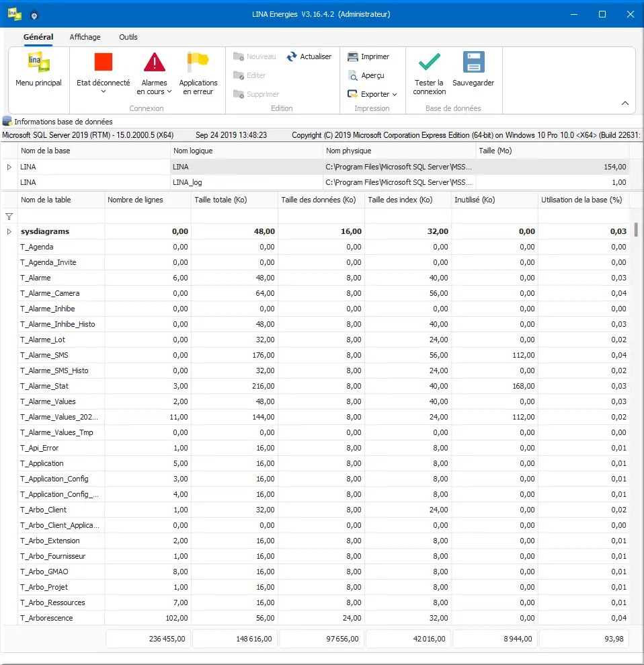
Task: Click the Nom de la base column header
Action: (93, 151)
